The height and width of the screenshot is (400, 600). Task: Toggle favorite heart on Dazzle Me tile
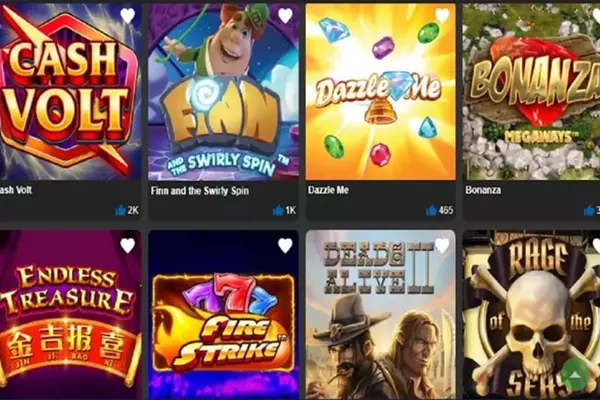(x=442, y=16)
